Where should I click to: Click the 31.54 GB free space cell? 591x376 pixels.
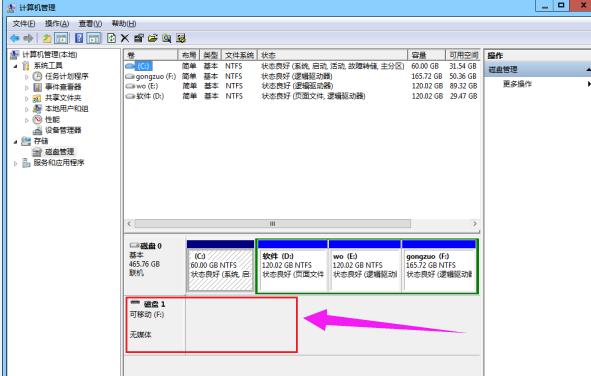[x=463, y=66]
